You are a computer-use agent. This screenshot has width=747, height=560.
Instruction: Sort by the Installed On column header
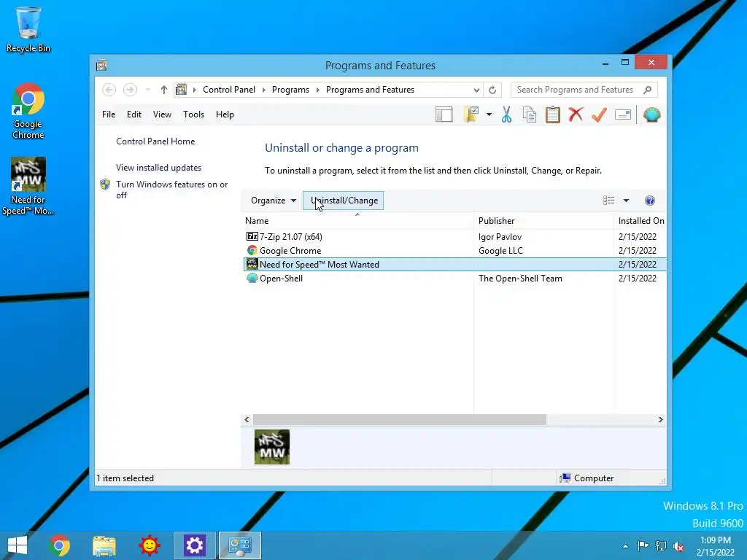(640, 220)
